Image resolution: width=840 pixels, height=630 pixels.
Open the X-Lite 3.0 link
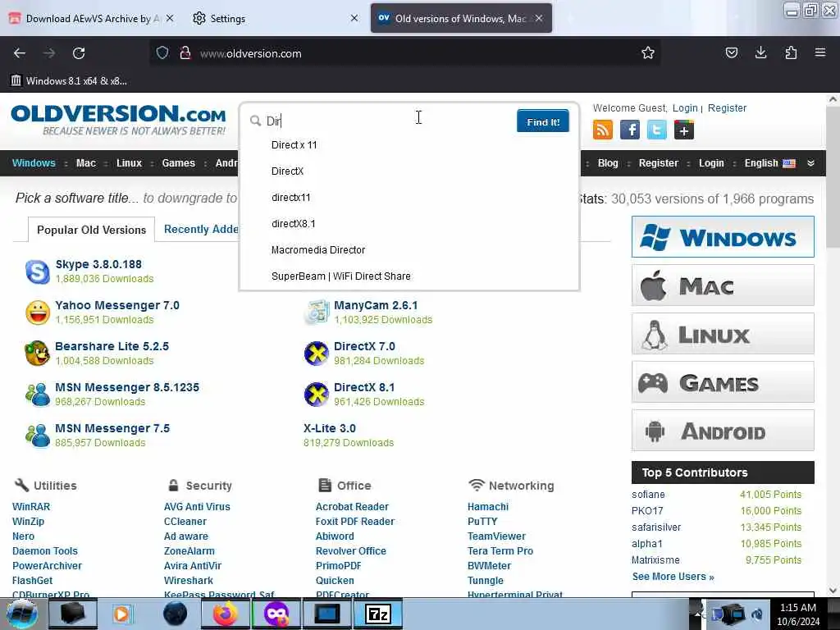330,428
